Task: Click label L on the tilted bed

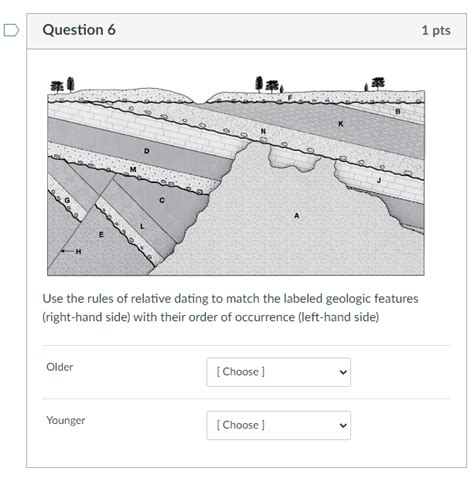Action: click(142, 226)
